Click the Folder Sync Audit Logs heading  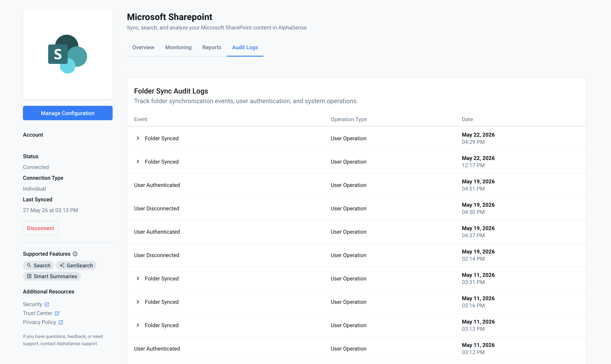pos(171,91)
